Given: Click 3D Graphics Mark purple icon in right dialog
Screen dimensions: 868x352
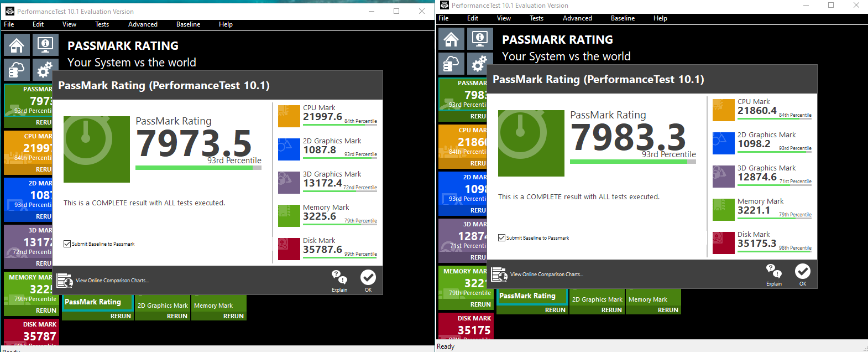Looking at the screenshot, I should coord(723,177).
